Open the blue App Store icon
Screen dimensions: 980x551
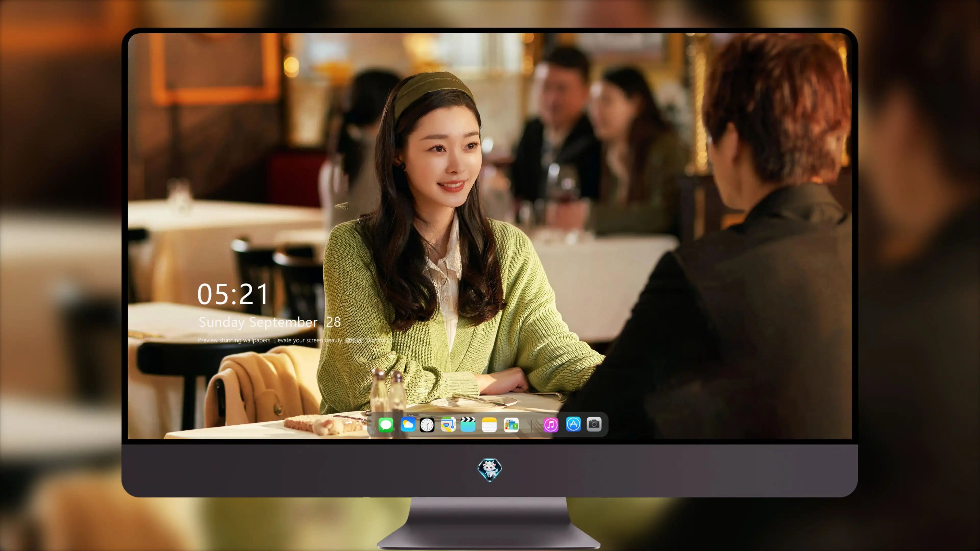coord(573,424)
